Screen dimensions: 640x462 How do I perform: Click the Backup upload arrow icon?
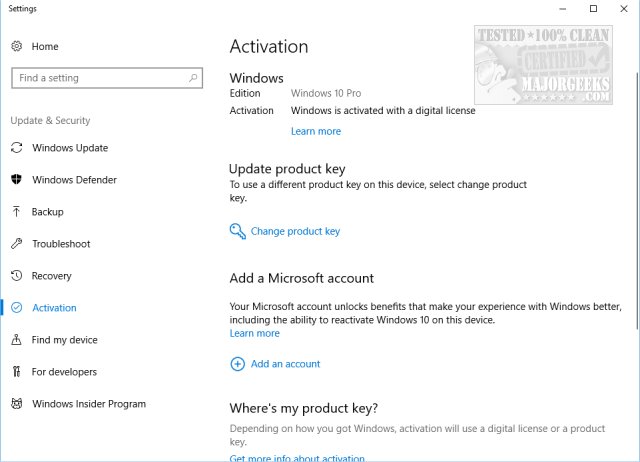[x=16, y=212]
